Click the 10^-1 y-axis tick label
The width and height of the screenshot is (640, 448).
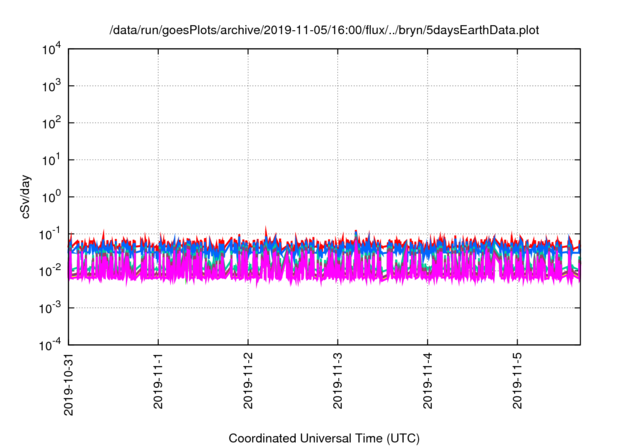pyautogui.click(x=50, y=234)
